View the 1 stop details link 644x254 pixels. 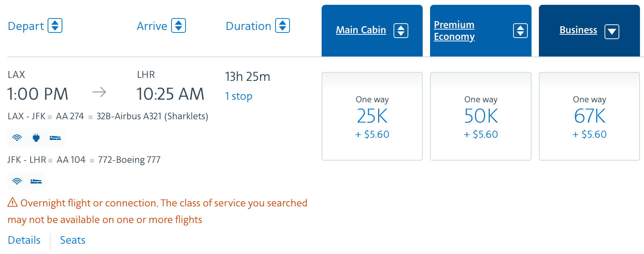(x=239, y=96)
